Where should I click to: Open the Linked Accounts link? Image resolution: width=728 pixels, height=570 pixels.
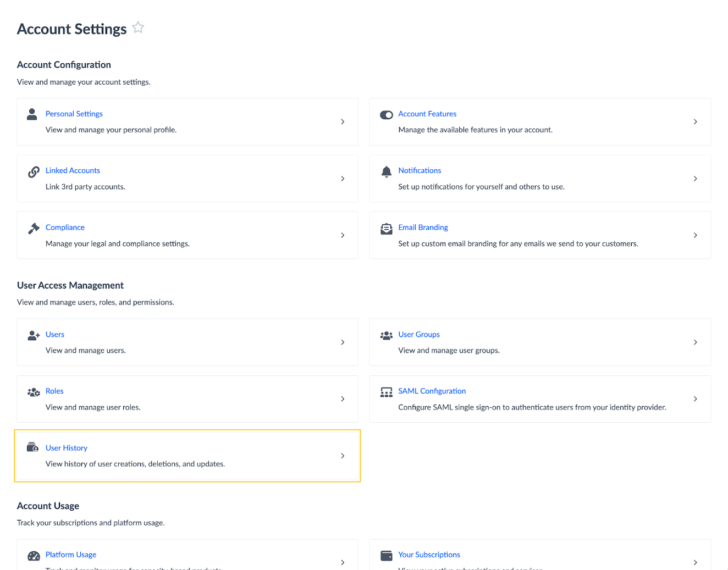click(73, 170)
